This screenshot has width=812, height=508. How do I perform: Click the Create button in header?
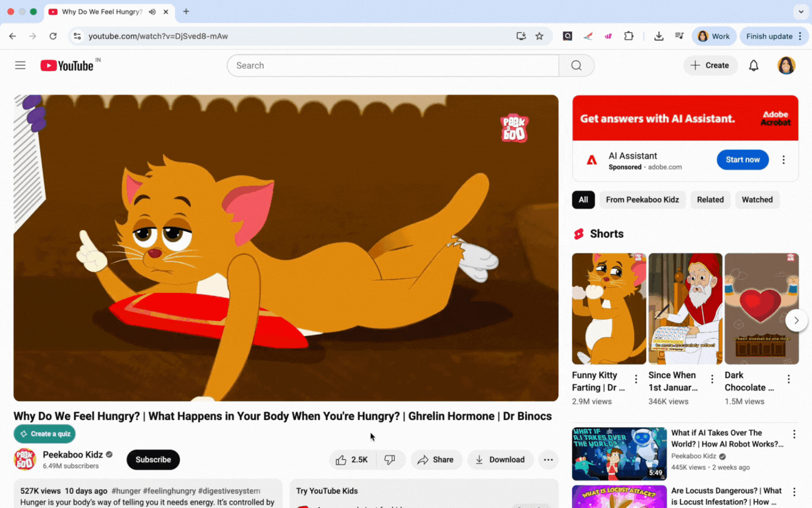pos(710,65)
